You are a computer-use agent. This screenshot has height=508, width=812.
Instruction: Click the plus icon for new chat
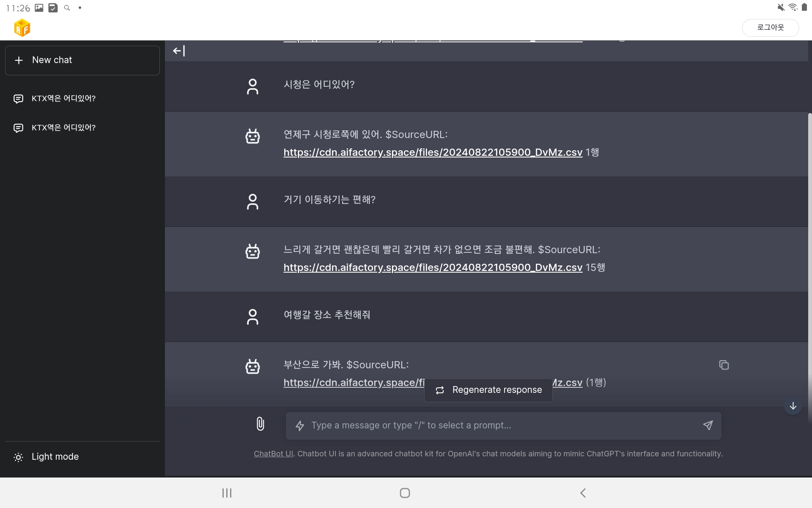point(19,60)
